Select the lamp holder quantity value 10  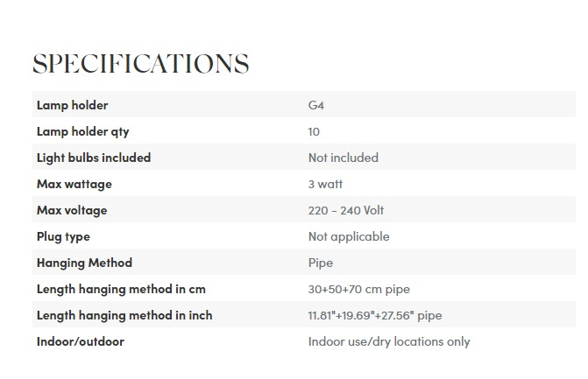tap(314, 131)
